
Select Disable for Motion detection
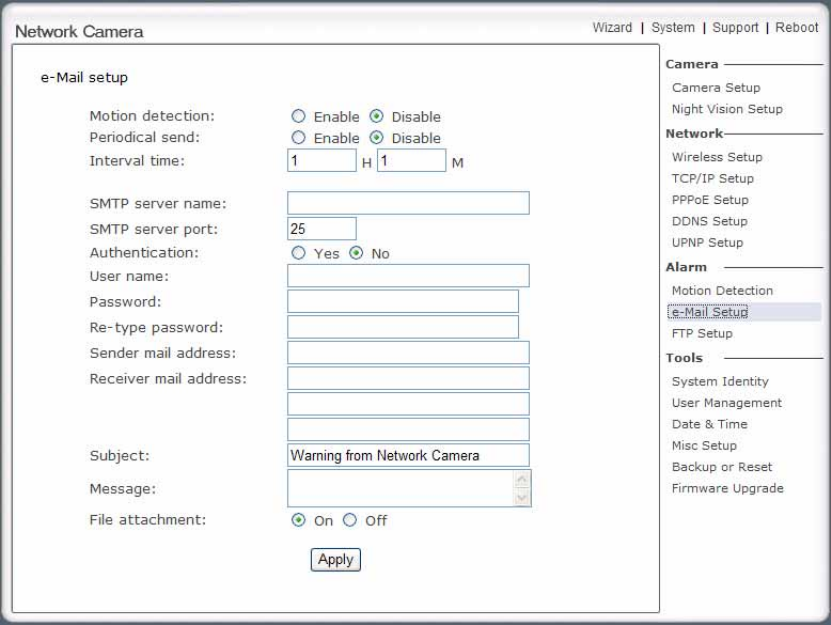click(376, 116)
